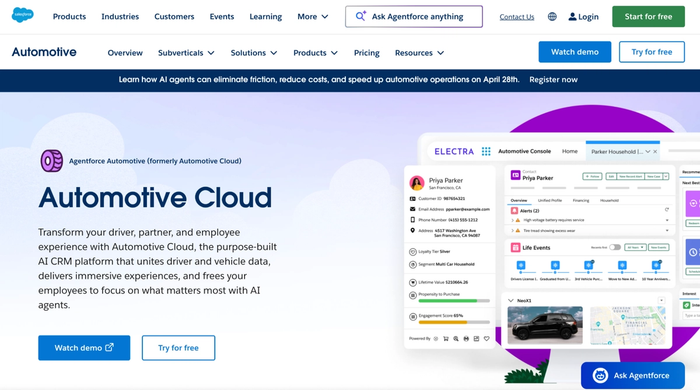Click the external link icon in Watch demo

pyautogui.click(x=109, y=347)
